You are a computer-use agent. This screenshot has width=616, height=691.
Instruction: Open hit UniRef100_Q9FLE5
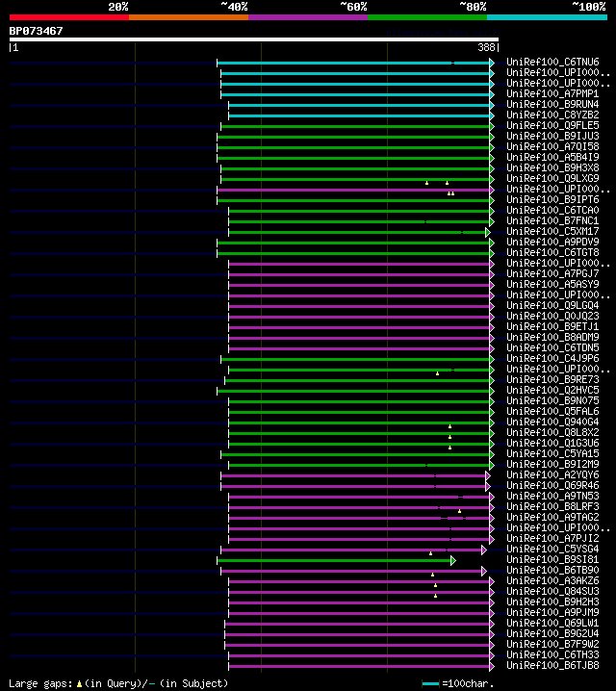pyautogui.click(x=552, y=126)
